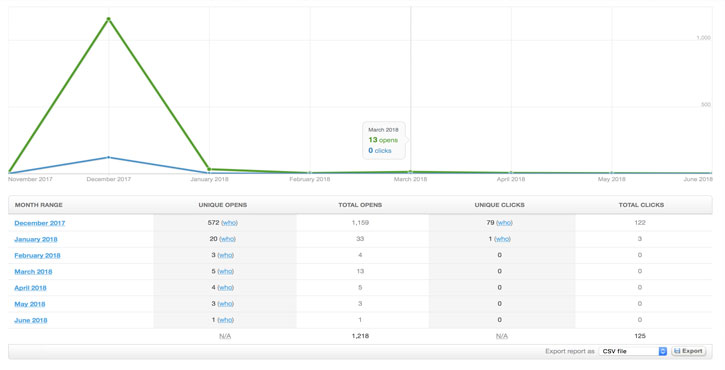Open the December 2017 month report
This screenshot has height=370, width=725.
pyautogui.click(x=40, y=223)
